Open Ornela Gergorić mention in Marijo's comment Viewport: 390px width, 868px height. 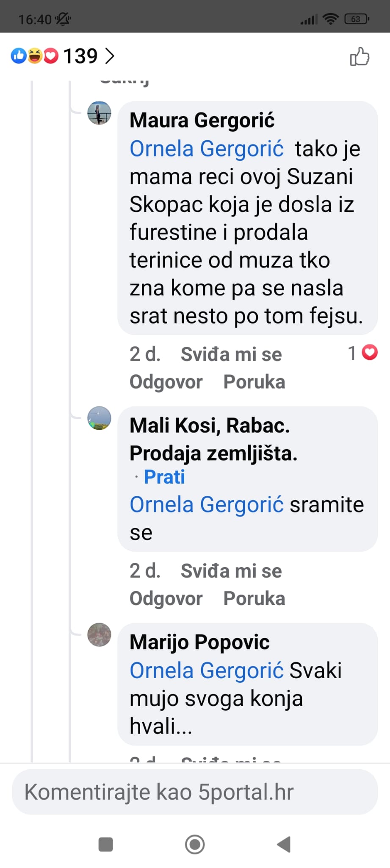(x=206, y=670)
